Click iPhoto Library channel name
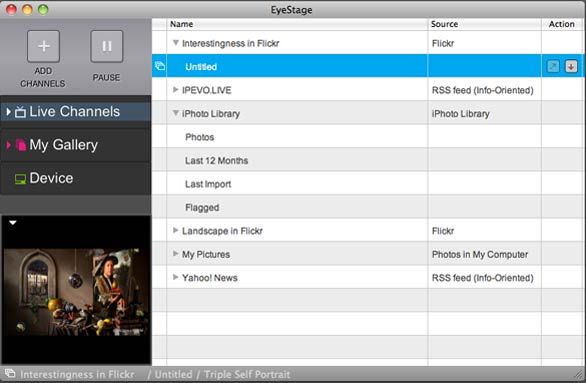 click(x=211, y=114)
